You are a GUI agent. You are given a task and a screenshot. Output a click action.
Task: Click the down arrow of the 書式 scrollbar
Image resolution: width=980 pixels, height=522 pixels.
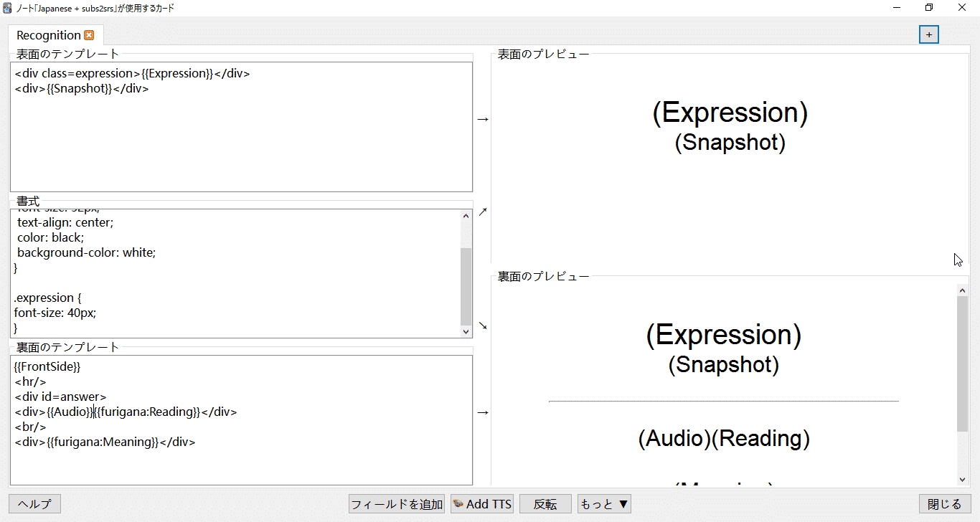[x=466, y=331]
